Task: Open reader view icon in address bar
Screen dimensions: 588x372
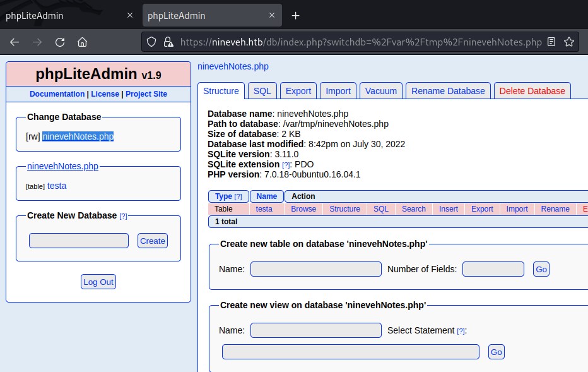Action: pos(552,42)
